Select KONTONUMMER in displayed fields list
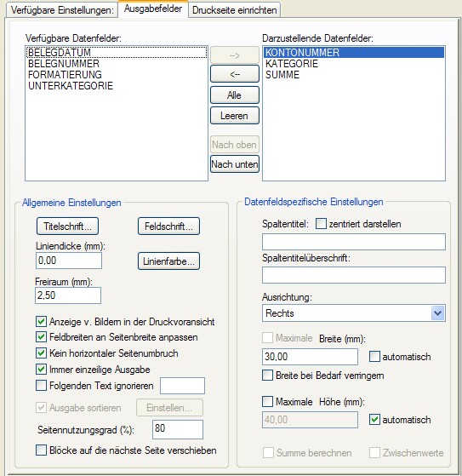The width and height of the screenshot is (462, 476). (x=354, y=52)
